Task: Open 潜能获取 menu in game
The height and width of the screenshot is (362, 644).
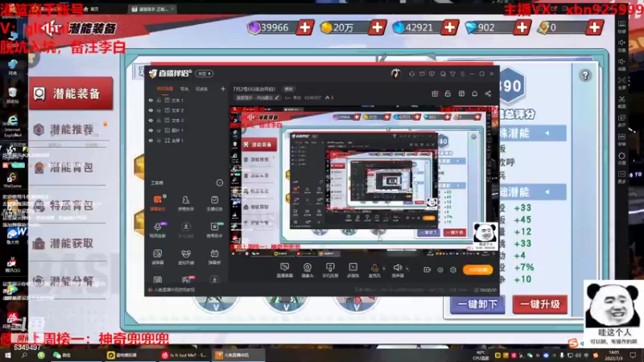Action: [70, 244]
